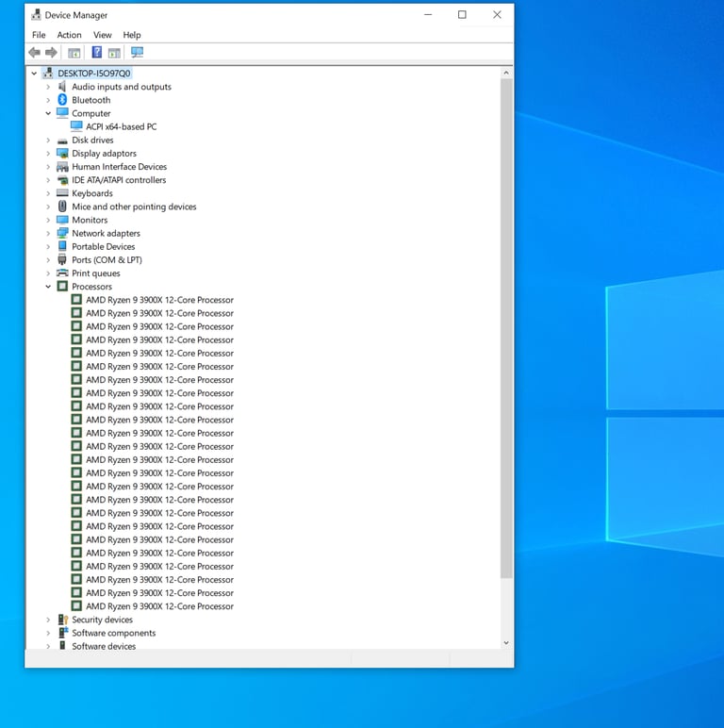Click the Show/Hide Console Tree toolbar icon
The image size is (724, 728).
tap(74, 53)
